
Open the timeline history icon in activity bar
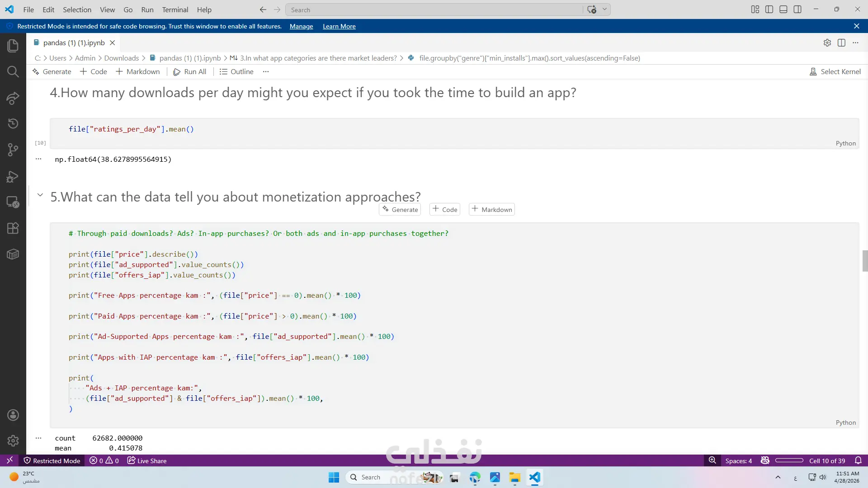point(13,123)
